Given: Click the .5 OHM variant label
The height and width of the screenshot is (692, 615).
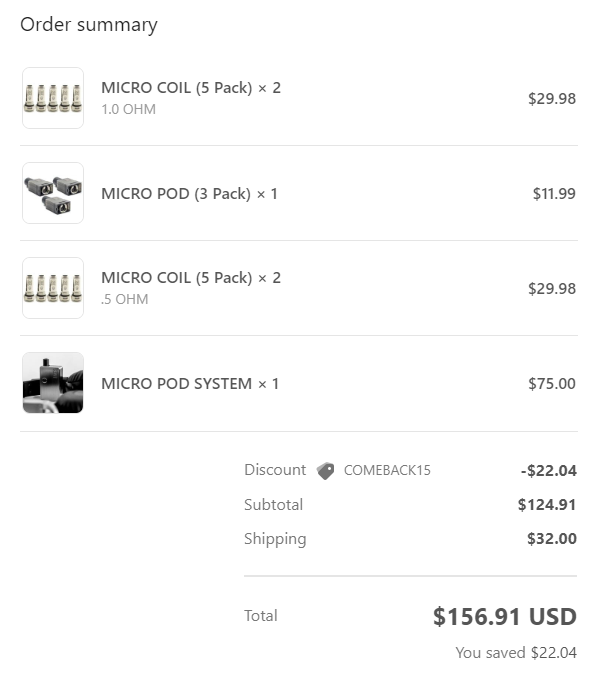Looking at the screenshot, I should (124, 299).
